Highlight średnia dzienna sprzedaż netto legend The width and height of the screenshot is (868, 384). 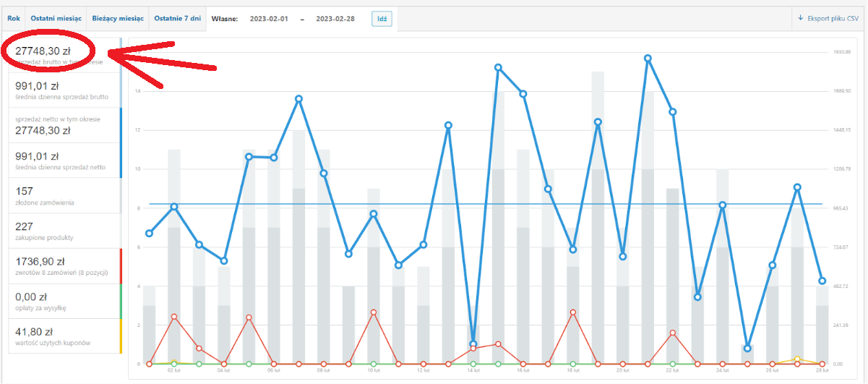65,160
